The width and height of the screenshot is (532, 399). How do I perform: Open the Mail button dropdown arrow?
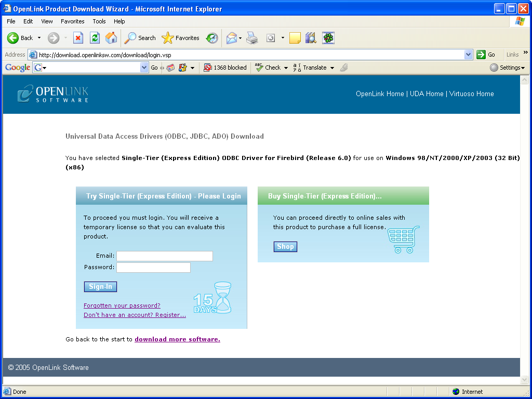click(x=240, y=38)
